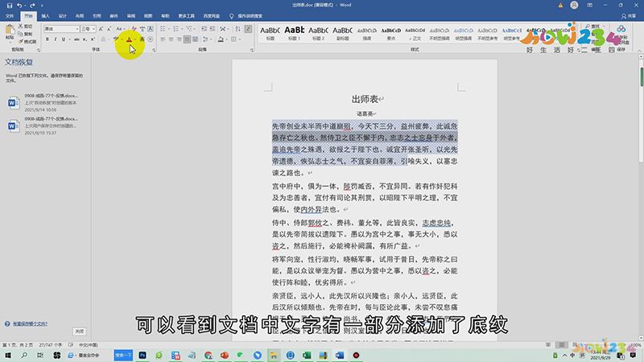This screenshot has width=644, height=362.
Task: Click the 关闭 button in recovery pane
Action: pos(80,331)
